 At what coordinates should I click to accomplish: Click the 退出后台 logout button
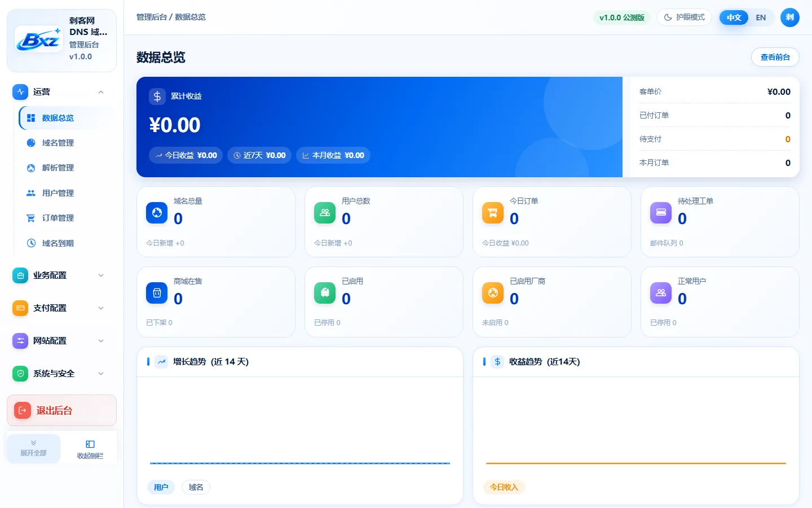tap(61, 410)
